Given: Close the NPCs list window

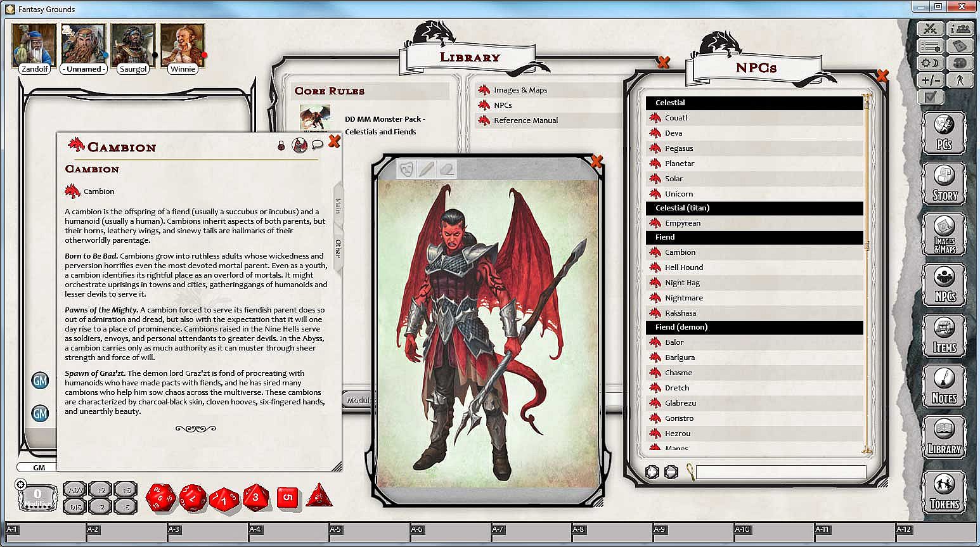Looking at the screenshot, I should [x=882, y=75].
